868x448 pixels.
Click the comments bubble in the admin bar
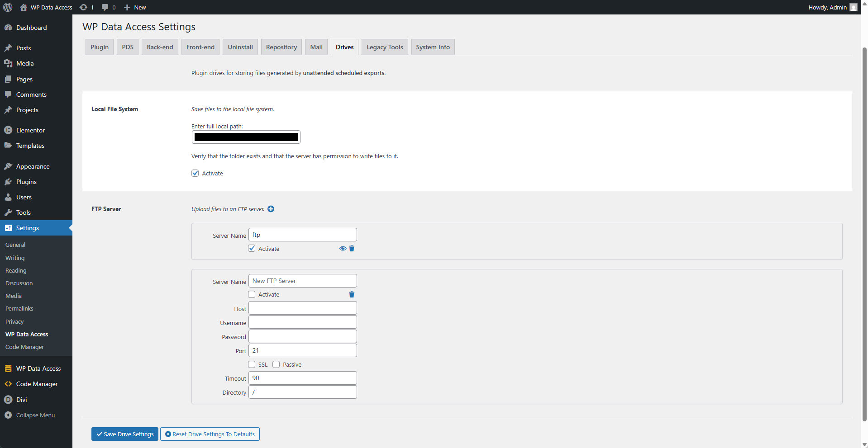(x=105, y=7)
